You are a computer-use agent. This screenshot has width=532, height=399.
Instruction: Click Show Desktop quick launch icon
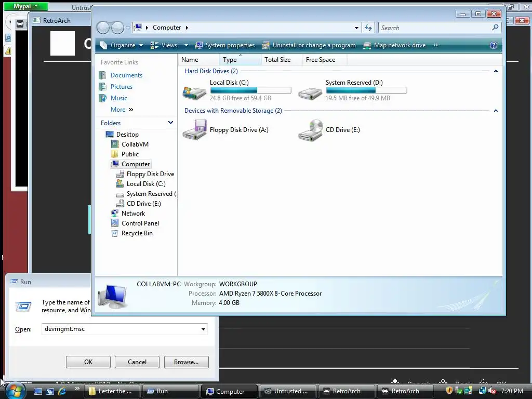37,391
